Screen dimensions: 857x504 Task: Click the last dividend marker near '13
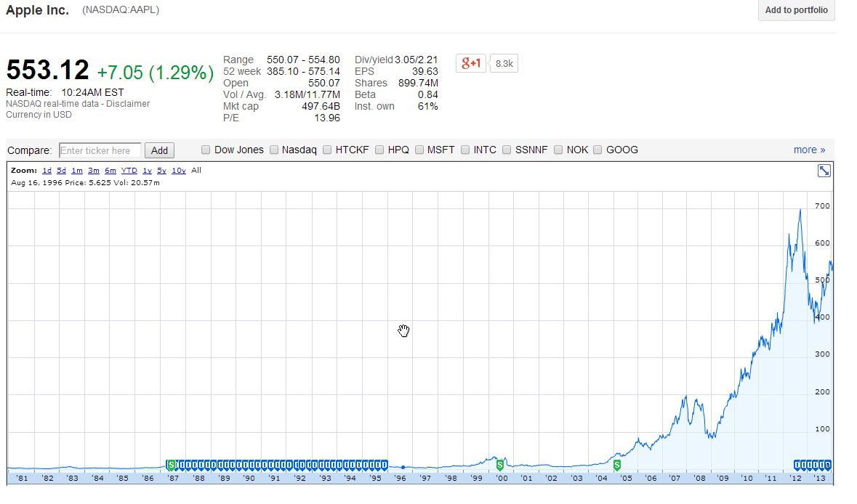(x=827, y=465)
